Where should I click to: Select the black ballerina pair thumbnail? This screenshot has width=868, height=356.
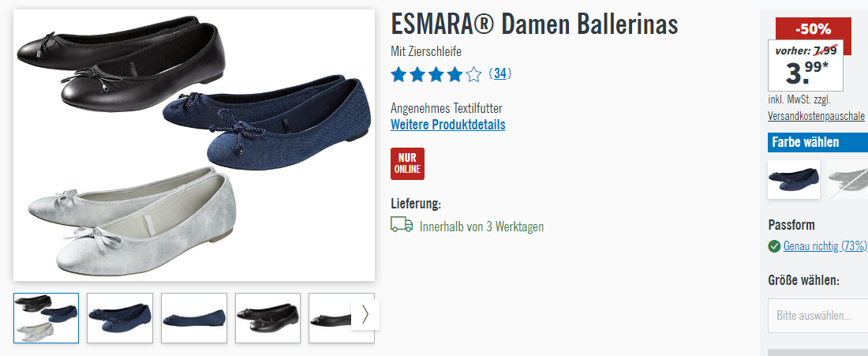[268, 318]
